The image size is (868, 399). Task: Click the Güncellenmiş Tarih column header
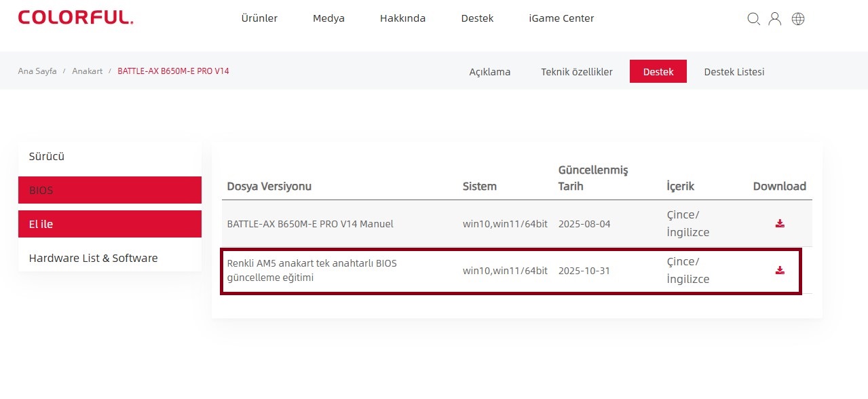pyautogui.click(x=593, y=178)
